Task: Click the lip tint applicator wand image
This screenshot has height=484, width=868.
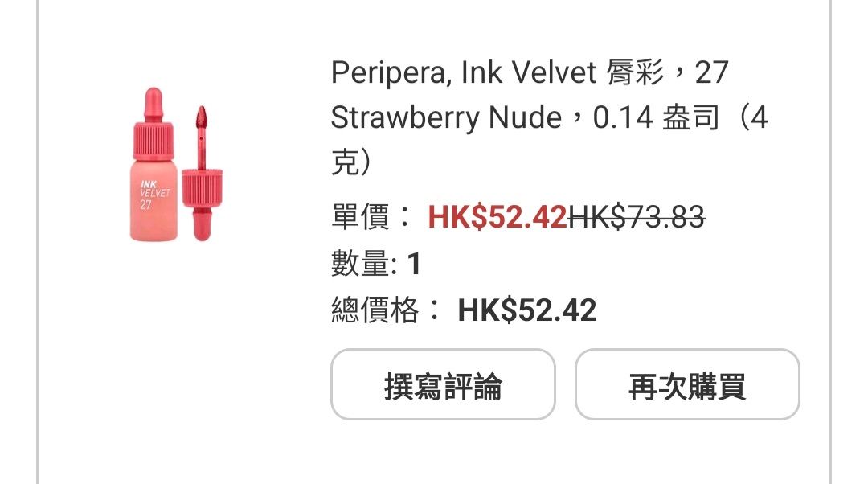Action: tap(202, 173)
